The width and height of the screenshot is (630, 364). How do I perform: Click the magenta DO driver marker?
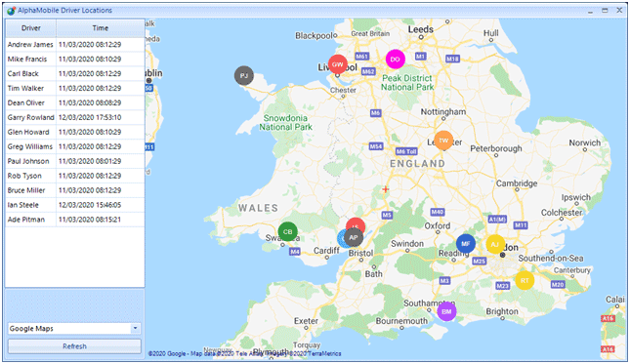point(396,60)
